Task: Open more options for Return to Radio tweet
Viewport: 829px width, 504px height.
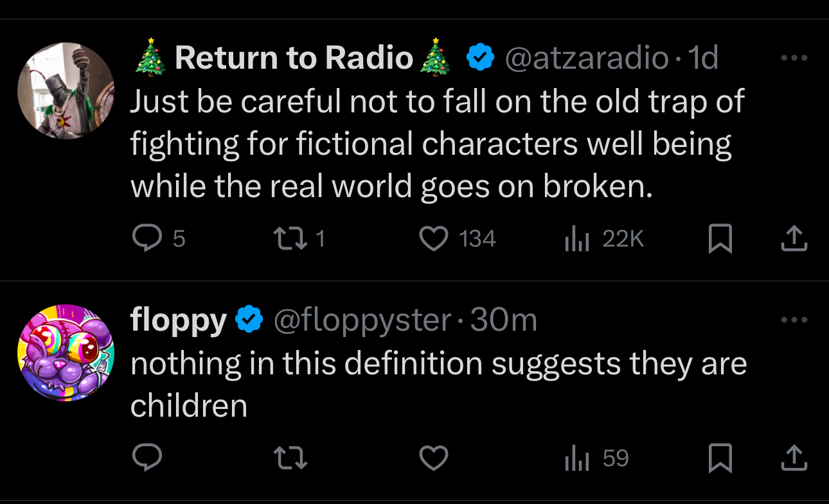Action: tap(794, 58)
